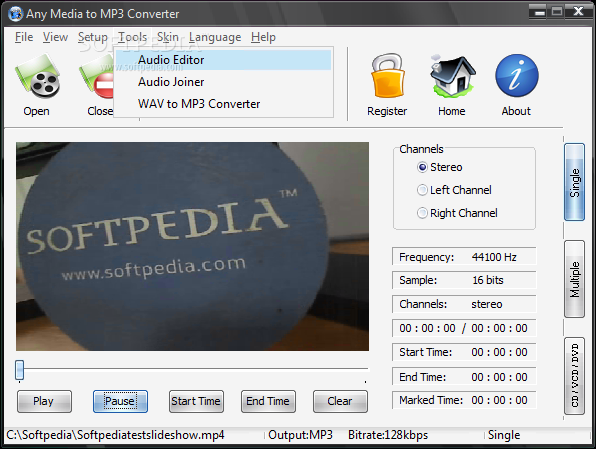Screen dimensions: 596x449
Task: Close the converter window
Action: click(579, 12)
